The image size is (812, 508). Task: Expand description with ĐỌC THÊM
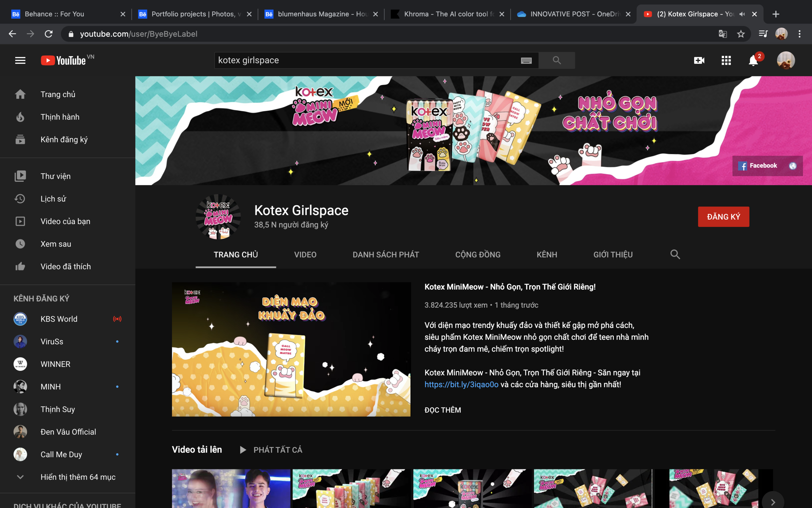click(x=442, y=410)
